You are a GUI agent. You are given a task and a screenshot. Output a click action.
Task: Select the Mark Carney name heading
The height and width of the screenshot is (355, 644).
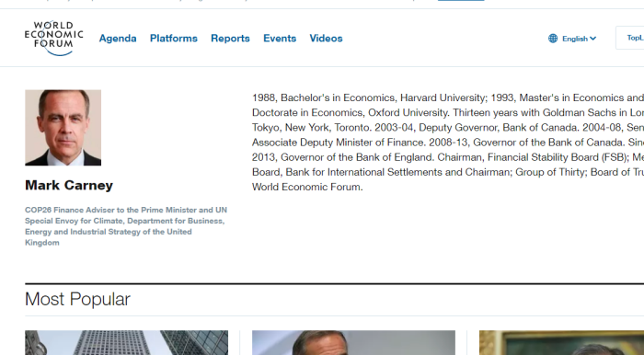point(69,185)
